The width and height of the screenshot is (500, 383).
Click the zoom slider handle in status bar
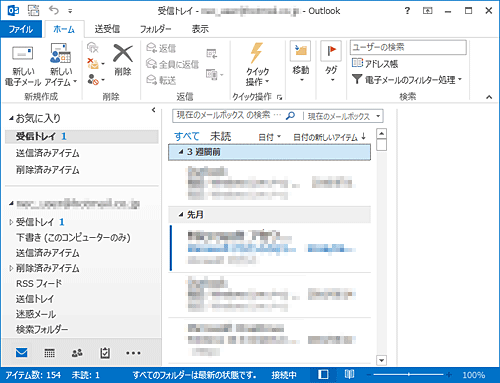[409, 375]
